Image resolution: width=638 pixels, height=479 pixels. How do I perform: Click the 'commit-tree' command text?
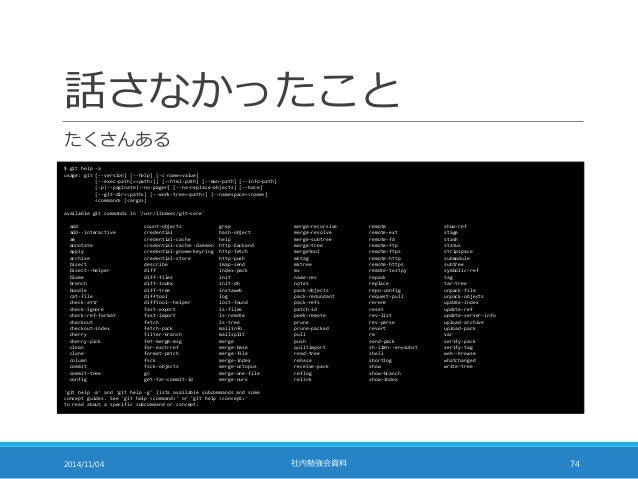(85, 374)
